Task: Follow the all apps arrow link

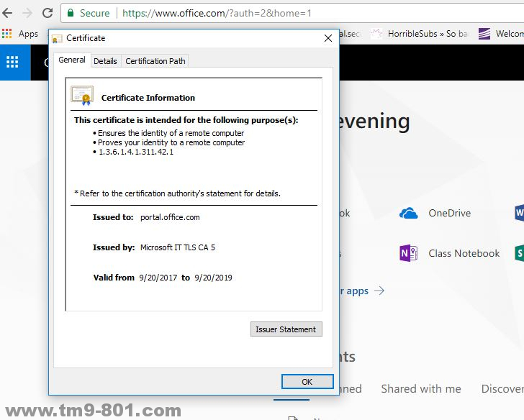Action: [363, 291]
